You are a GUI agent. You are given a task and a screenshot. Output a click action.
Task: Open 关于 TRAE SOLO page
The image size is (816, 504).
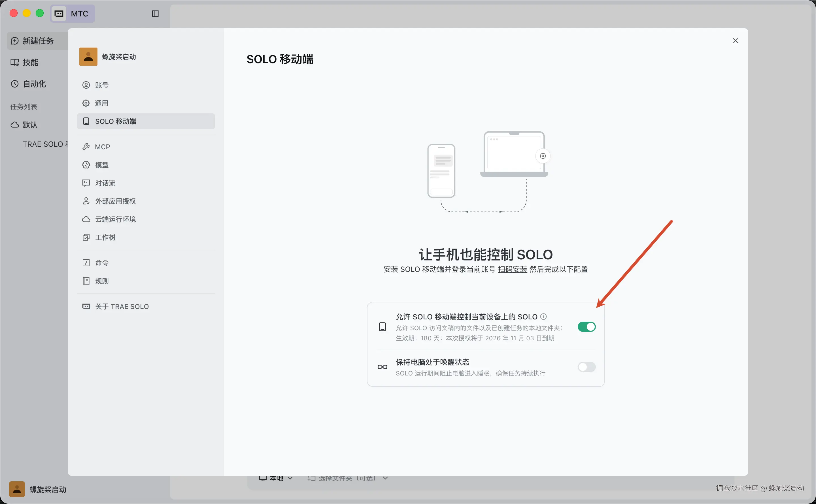click(x=146, y=306)
